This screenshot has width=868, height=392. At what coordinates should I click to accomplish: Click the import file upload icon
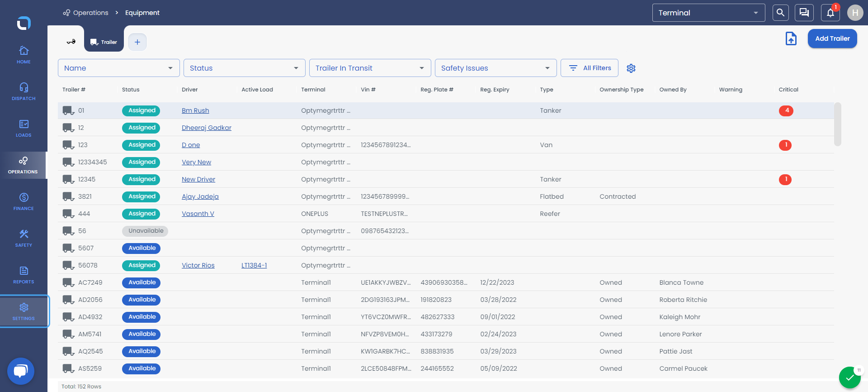[x=791, y=38]
